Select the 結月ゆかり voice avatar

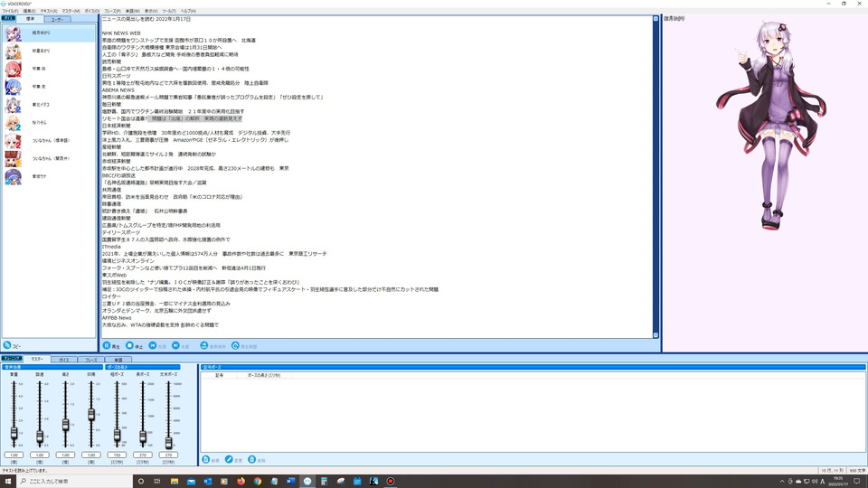click(x=13, y=33)
